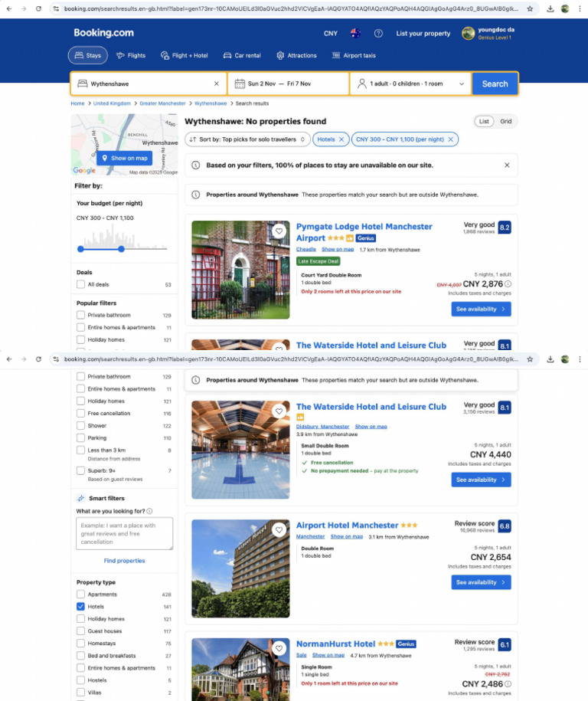Tick the Guest houses property type
This screenshot has width=588, height=701.
pos(80,631)
